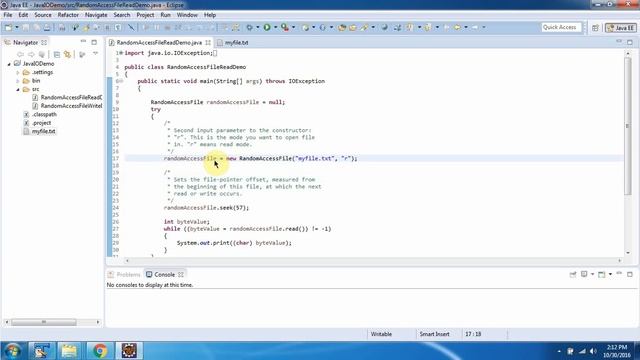This screenshot has width=640, height=360.
Task: Open the File menu
Action: tap(8, 15)
